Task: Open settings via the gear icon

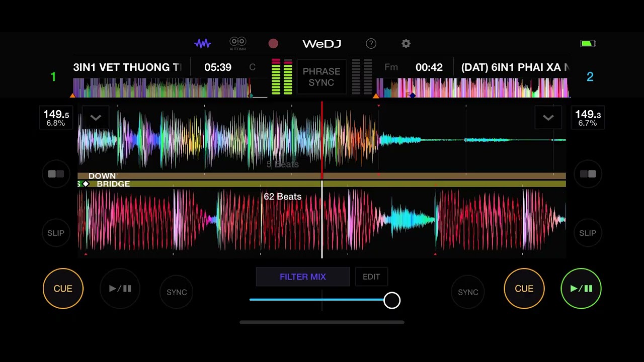Action: click(406, 44)
